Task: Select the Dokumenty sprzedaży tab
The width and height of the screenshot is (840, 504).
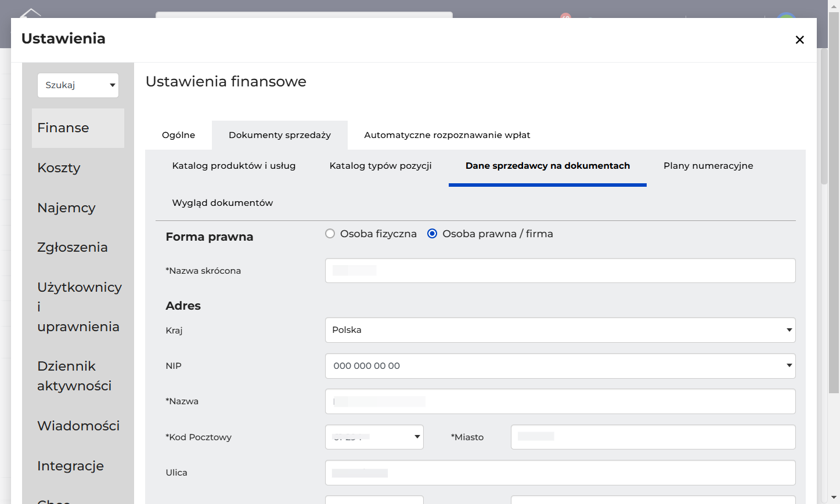Action: [280, 135]
